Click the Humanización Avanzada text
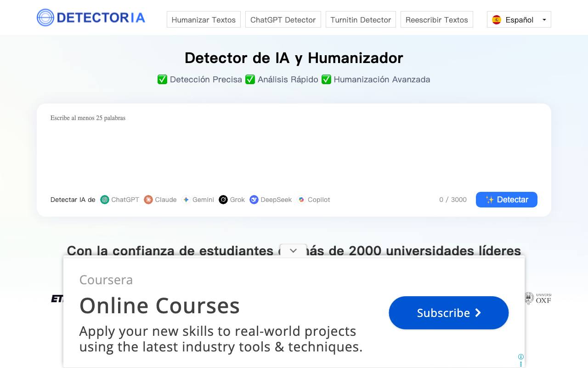 (x=382, y=80)
